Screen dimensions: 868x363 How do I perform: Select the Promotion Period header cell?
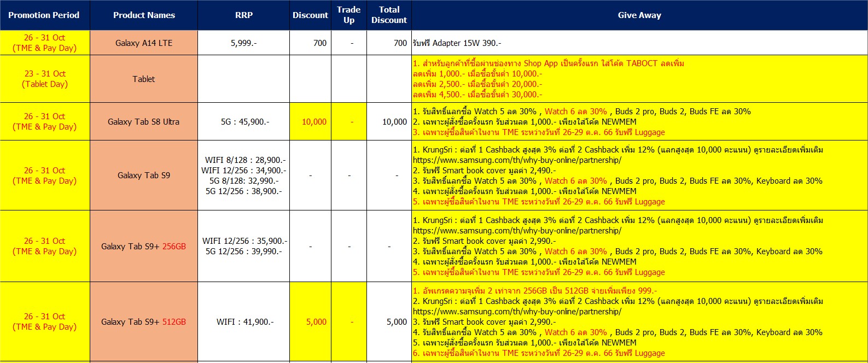point(45,15)
